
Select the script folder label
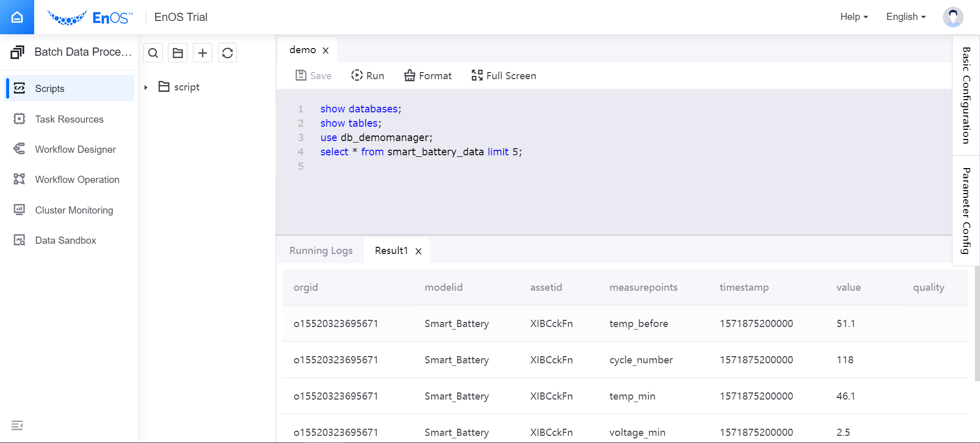point(187,87)
